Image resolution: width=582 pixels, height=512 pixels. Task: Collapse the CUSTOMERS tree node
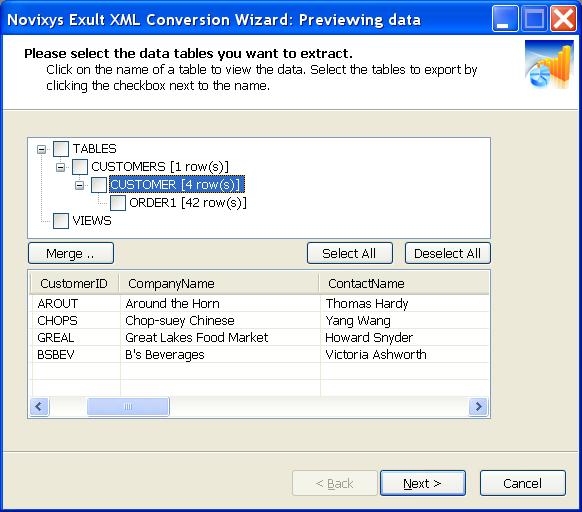61,167
